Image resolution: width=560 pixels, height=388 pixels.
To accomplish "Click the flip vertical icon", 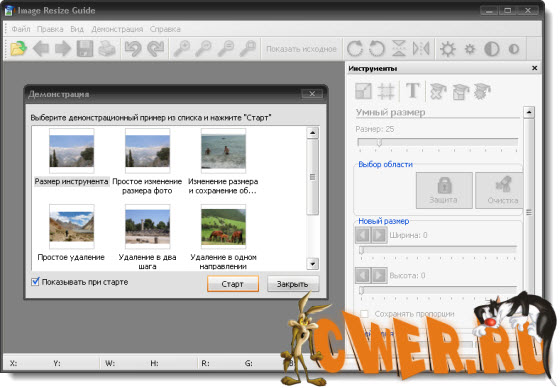I will coord(399,48).
